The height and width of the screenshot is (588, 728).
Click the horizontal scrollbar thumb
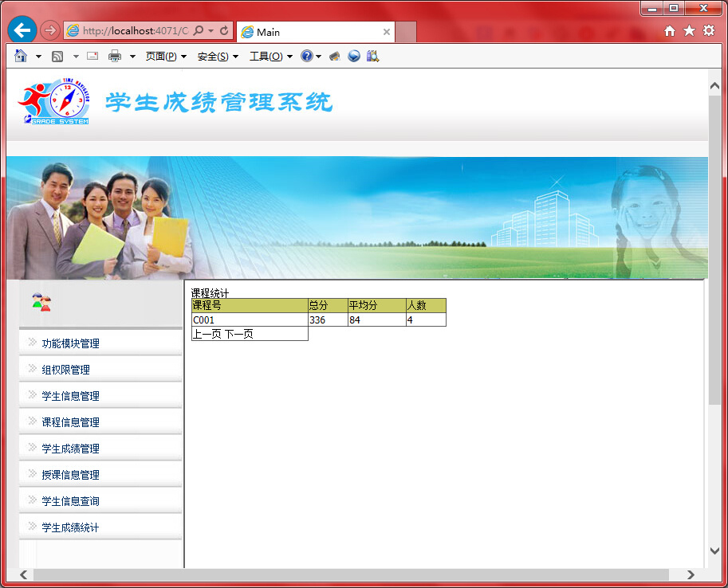pos(351,574)
